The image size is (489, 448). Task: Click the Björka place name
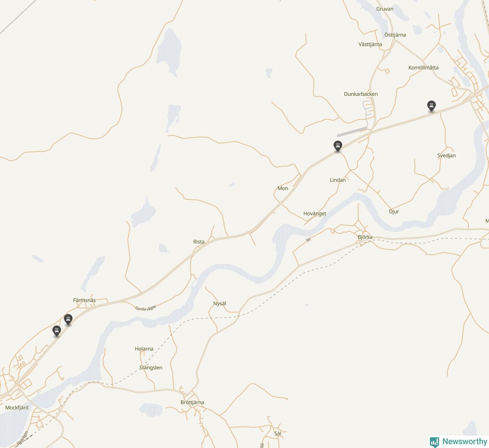(x=365, y=237)
